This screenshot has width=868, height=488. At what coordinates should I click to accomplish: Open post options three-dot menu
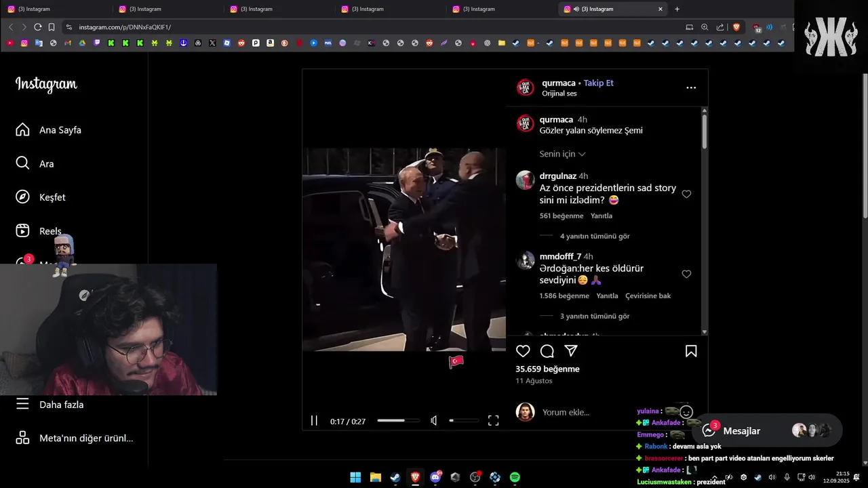click(691, 87)
